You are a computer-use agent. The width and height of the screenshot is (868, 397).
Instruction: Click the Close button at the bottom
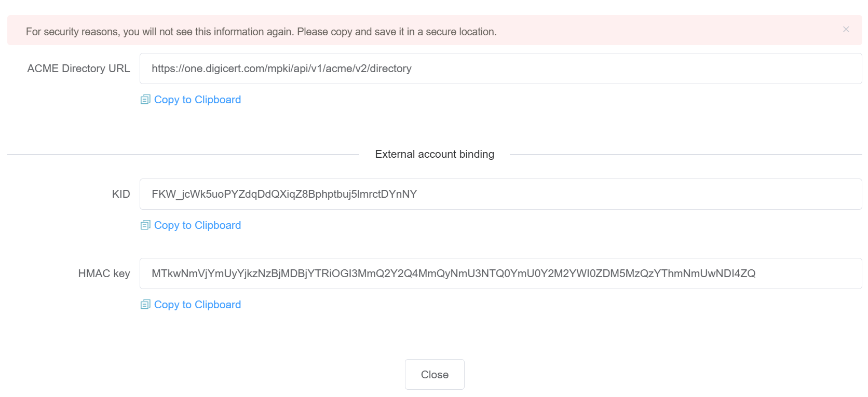(435, 374)
